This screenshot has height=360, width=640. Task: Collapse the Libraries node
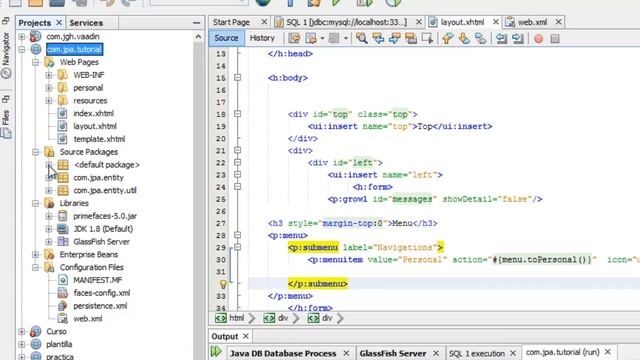(36, 203)
